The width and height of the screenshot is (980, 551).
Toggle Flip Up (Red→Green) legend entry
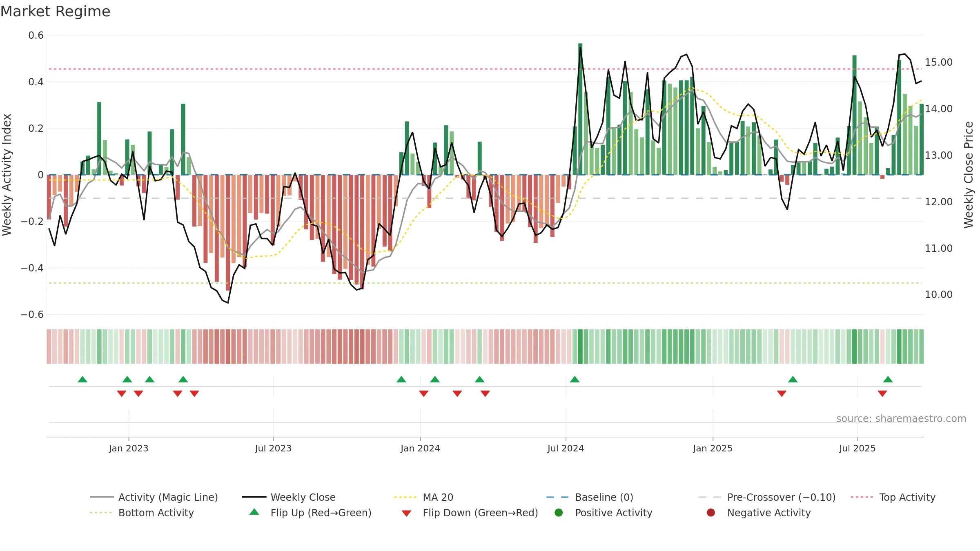point(310,513)
